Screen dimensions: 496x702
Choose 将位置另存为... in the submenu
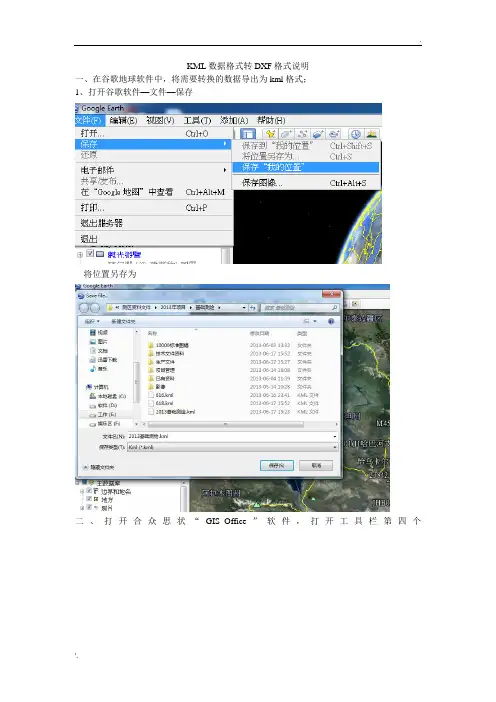tap(307, 156)
